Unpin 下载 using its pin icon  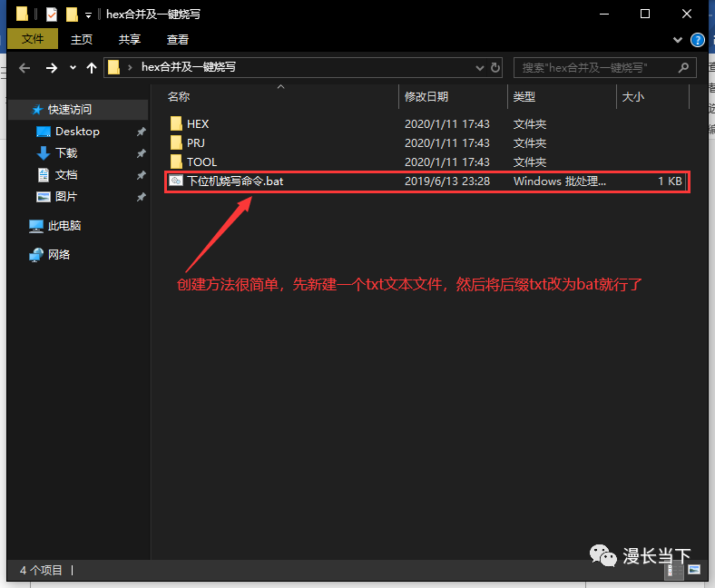point(141,153)
